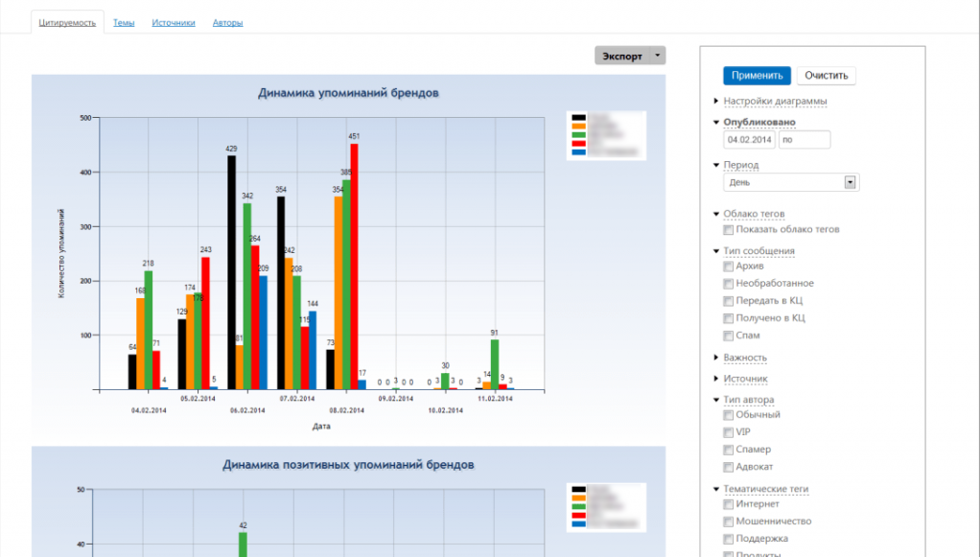Collapse the Опубликовано section
980x557 pixels.
tap(759, 122)
